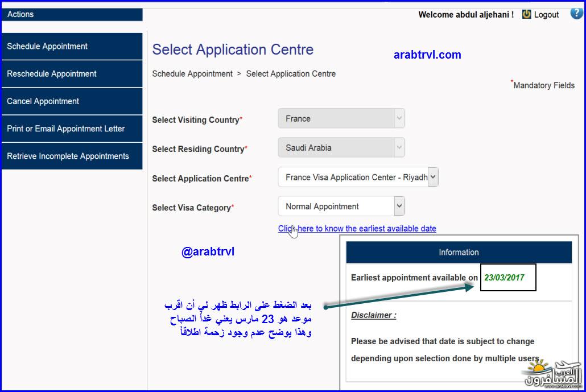Click the Welcome abdul aljehani text
Screen dimensions: 586x392
point(465,15)
